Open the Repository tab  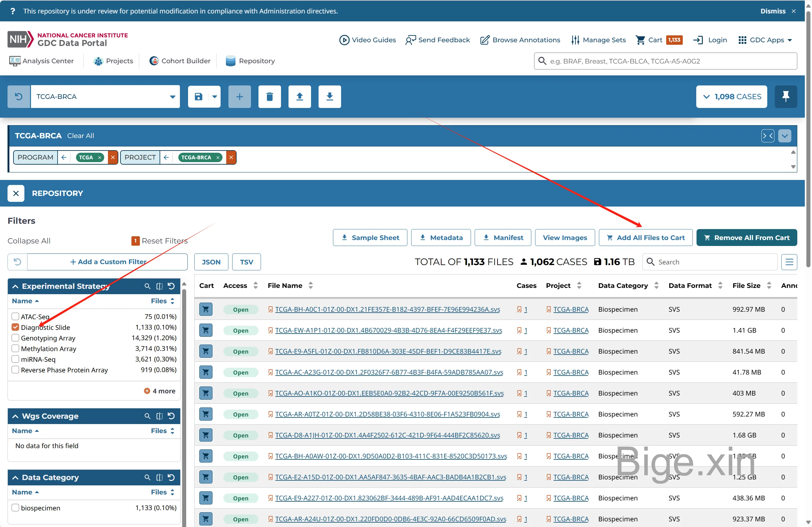[250, 61]
